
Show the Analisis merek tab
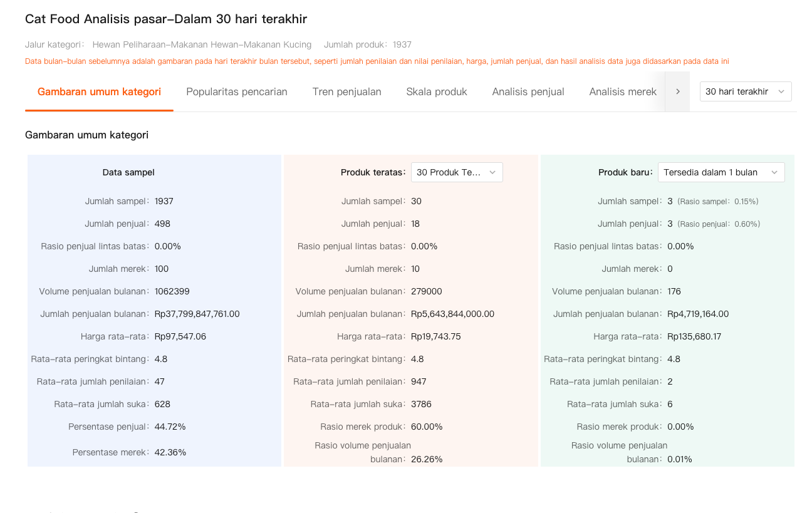click(622, 91)
